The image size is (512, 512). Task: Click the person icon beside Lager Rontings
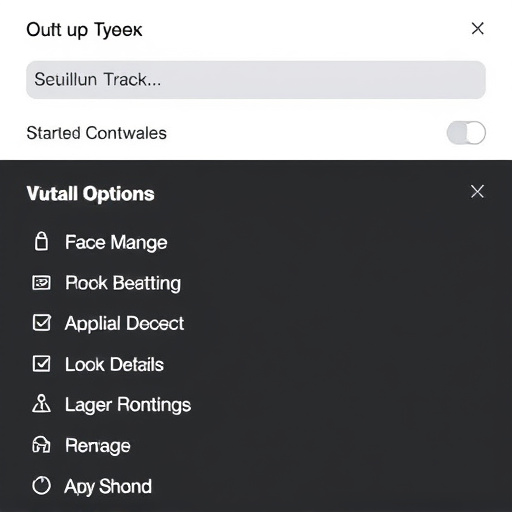[41, 404]
